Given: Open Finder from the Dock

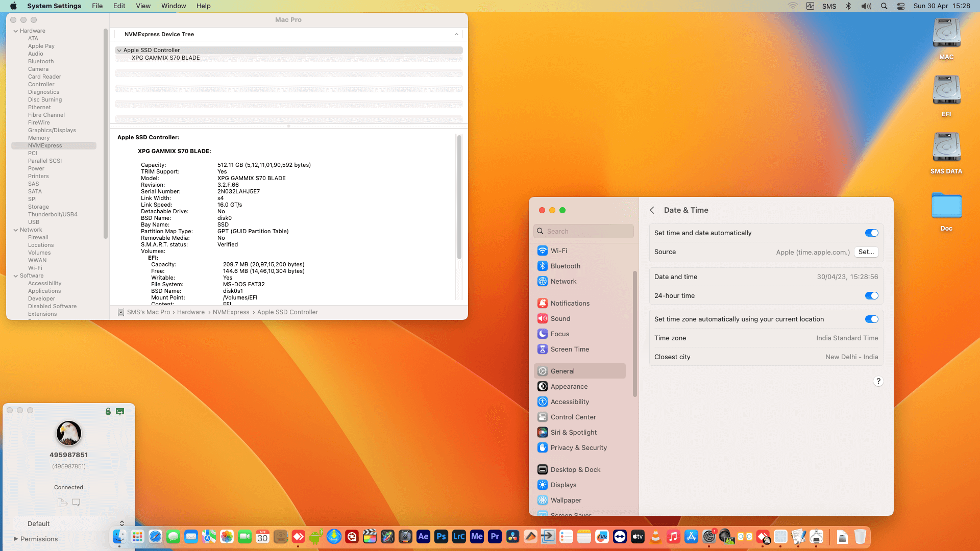Looking at the screenshot, I should coord(119,537).
